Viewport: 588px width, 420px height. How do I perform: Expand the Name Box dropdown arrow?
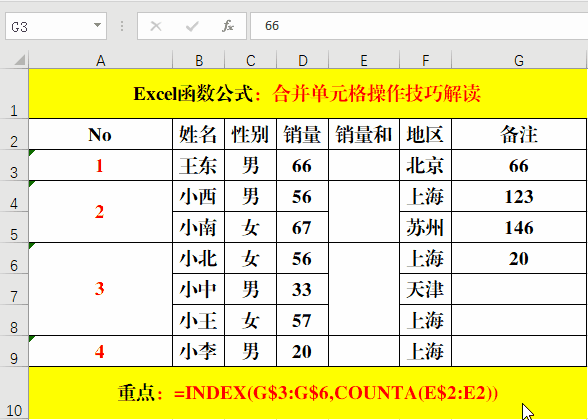[x=97, y=26]
